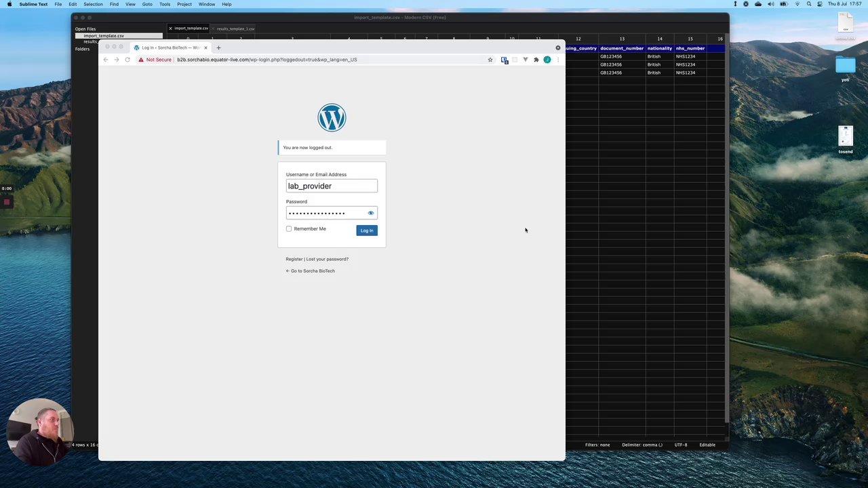Close the import_template.csv tab in Modern CSV
The height and width of the screenshot is (488, 868).
coord(170,28)
